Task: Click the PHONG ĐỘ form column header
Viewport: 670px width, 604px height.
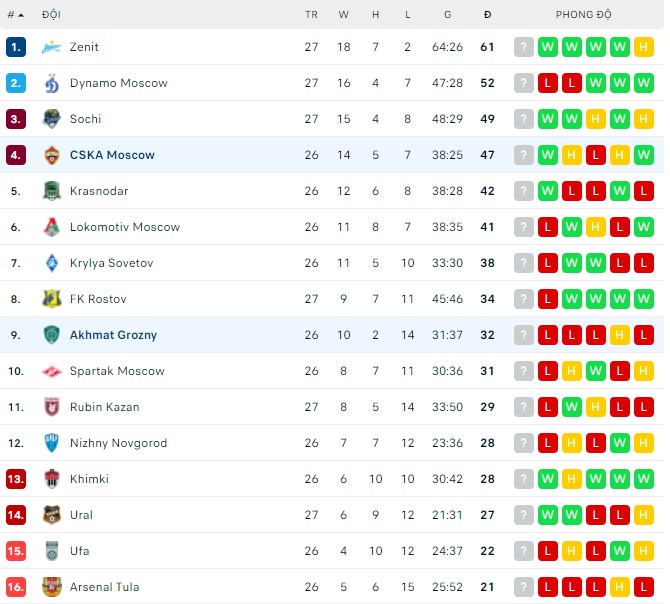Action: coord(584,15)
